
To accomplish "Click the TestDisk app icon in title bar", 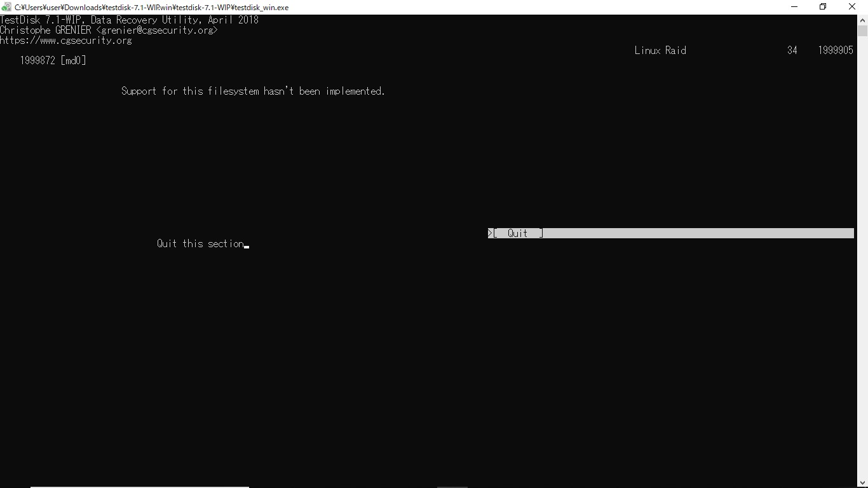I will 6,7.
